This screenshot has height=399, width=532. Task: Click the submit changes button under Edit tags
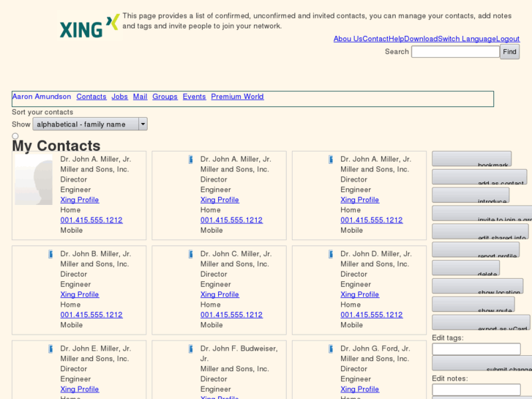482,363
